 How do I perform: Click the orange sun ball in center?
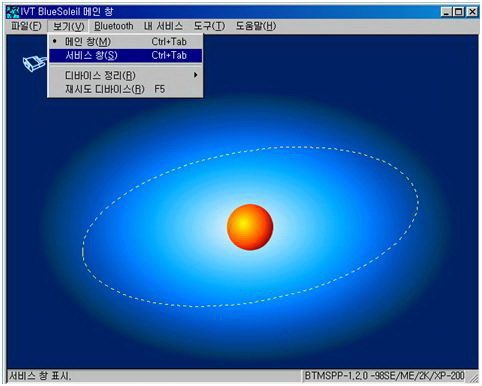point(250,227)
